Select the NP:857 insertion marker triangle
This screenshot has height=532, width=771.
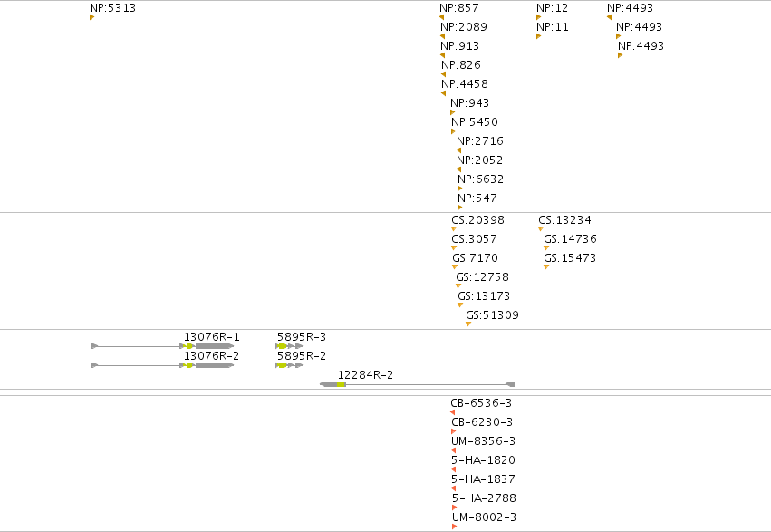pyautogui.click(x=441, y=18)
